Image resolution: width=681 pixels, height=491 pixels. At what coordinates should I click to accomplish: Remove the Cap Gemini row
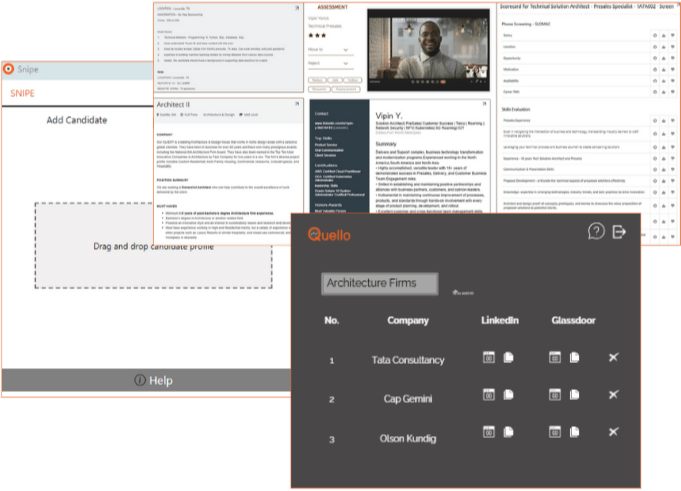point(614,397)
